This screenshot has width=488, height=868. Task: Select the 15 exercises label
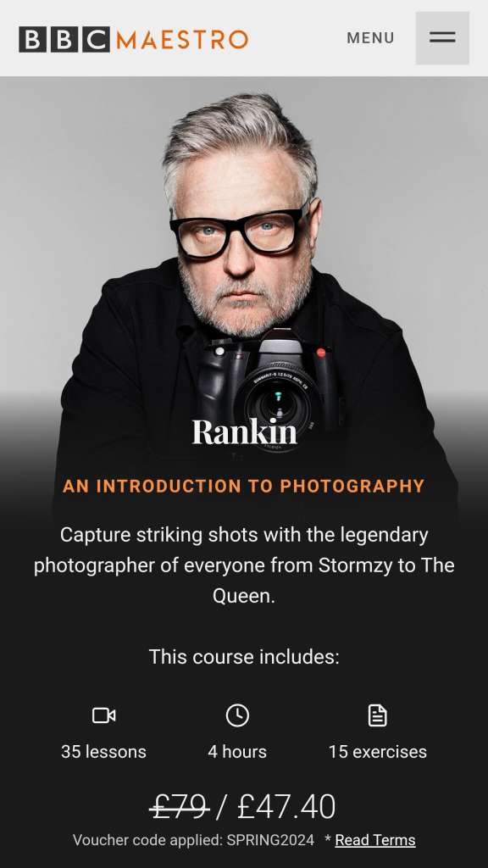pos(377,752)
